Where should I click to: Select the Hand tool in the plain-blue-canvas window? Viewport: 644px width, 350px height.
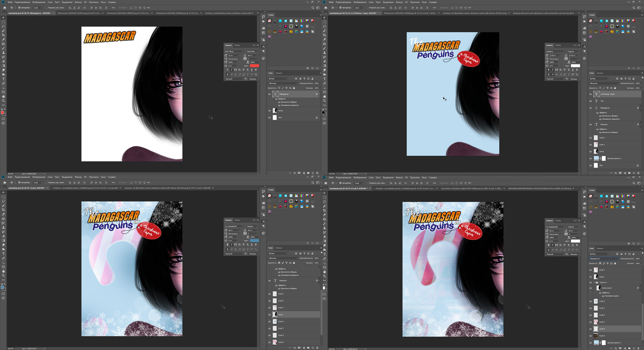pyautogui.click(x=325, y=97)
